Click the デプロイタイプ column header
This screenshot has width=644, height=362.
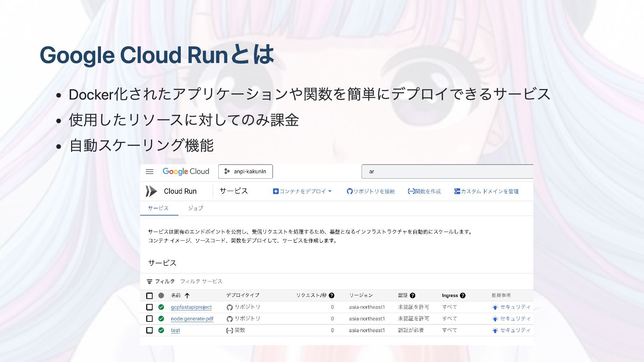tap(243, 295)
